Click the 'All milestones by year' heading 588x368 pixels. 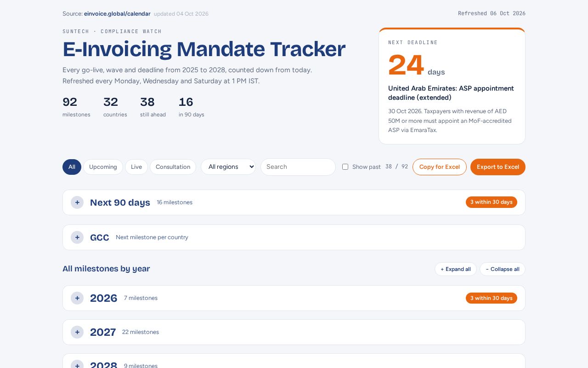106,269
